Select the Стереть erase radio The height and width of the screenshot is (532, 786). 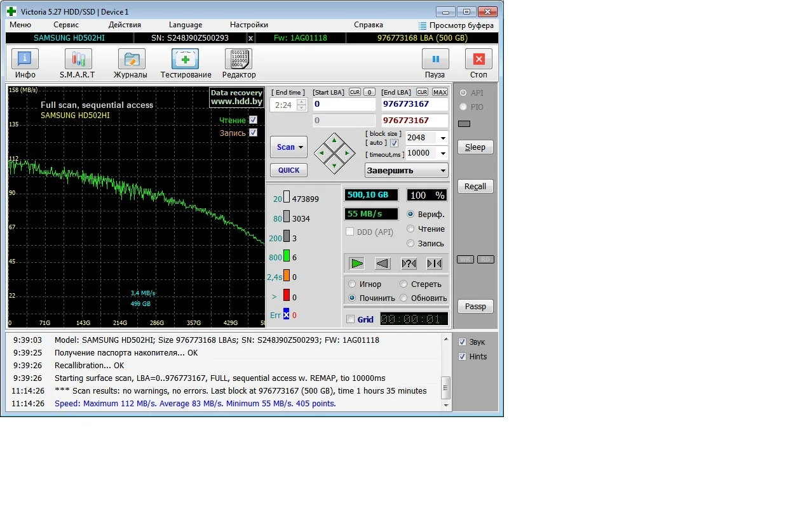(403, 284)
